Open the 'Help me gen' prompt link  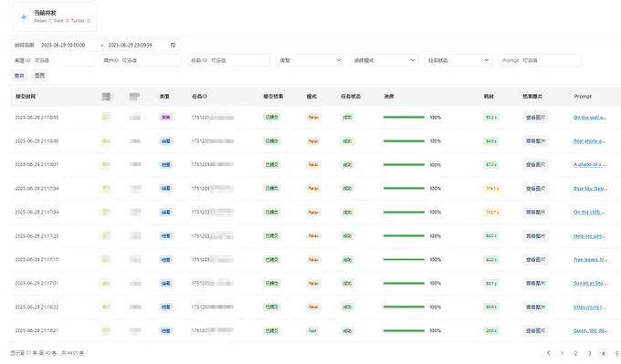tap(590, 235)
